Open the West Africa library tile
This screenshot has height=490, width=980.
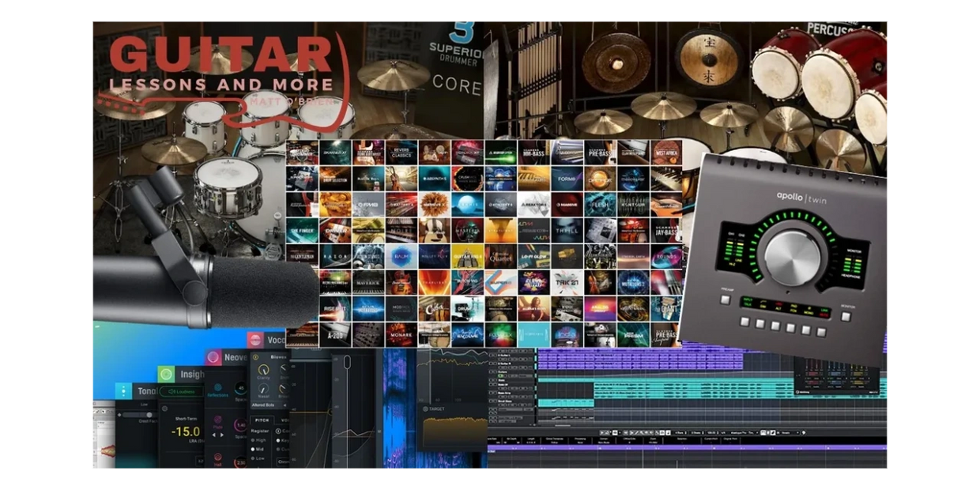pyautogui.click(x=666, y=152)
